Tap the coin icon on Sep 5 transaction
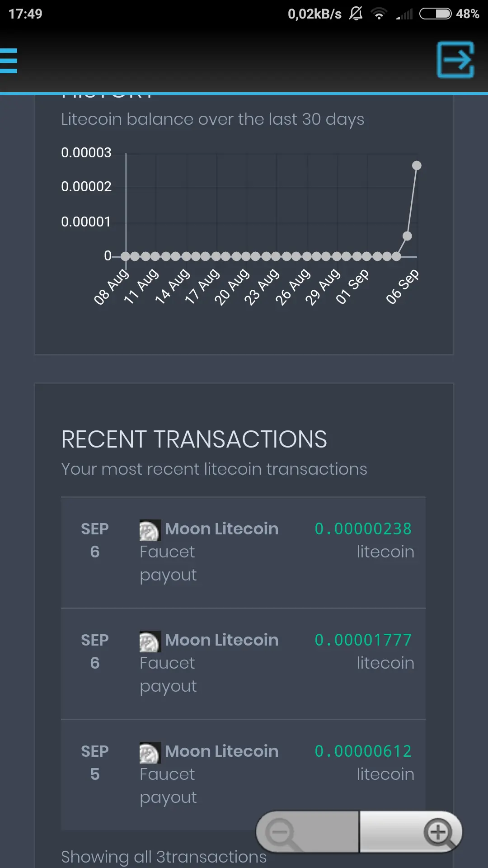488x868 pixels. 150,753
